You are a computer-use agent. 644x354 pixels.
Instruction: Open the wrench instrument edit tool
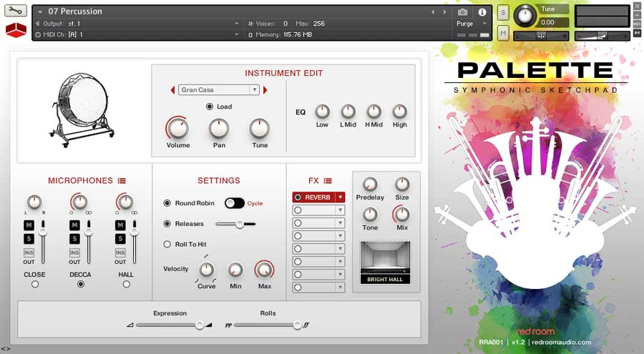click(x=16, y=11)
